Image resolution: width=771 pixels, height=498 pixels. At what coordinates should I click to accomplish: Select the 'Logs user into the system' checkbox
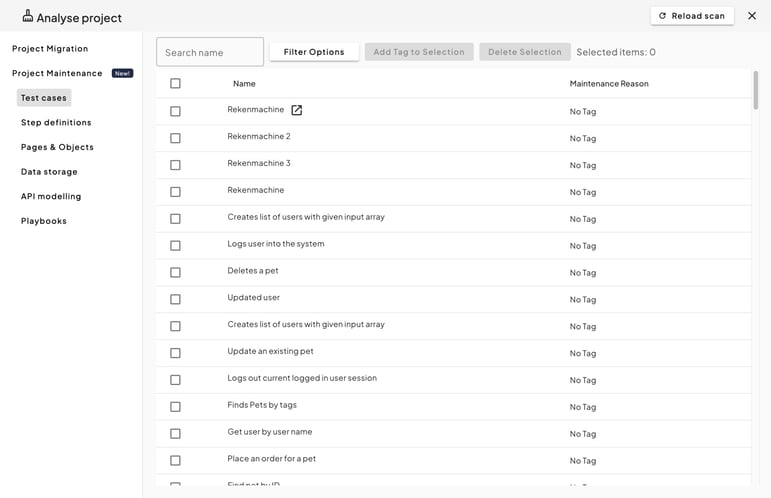(x=175, y=245)
